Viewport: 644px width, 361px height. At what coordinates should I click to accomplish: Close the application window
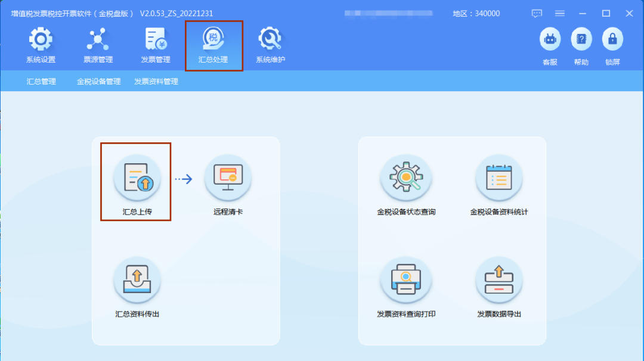pos(629,14)
